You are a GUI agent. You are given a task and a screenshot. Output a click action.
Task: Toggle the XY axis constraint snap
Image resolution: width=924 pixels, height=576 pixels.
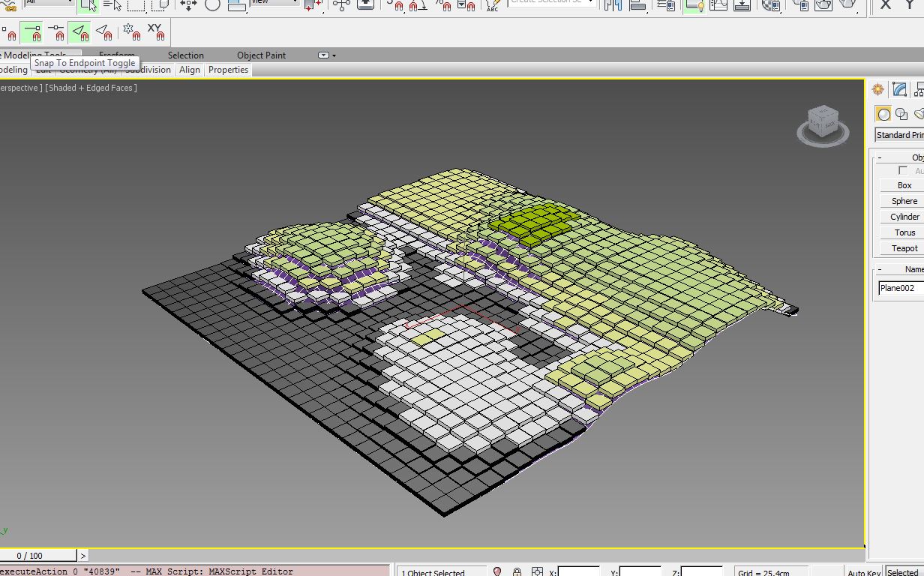point(155,33)
